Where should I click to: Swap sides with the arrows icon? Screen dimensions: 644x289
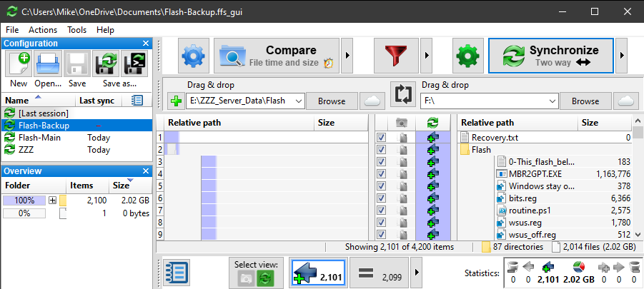click(403, 94)
